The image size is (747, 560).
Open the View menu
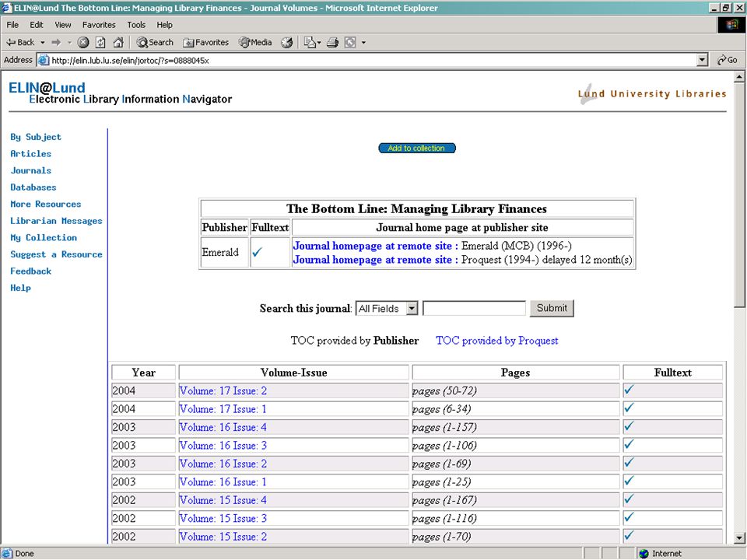coord(63,25)
